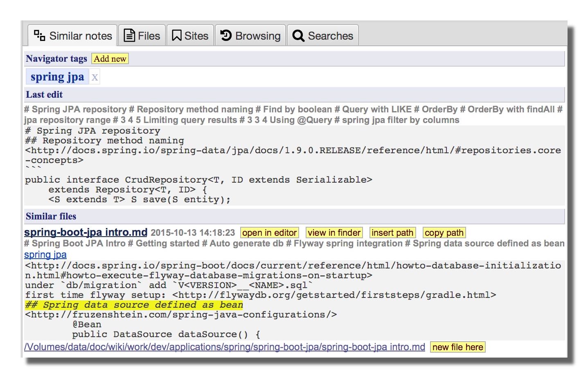588x378 pixels.
Task: Open the Similar notes tab
Action: point(72,36)
